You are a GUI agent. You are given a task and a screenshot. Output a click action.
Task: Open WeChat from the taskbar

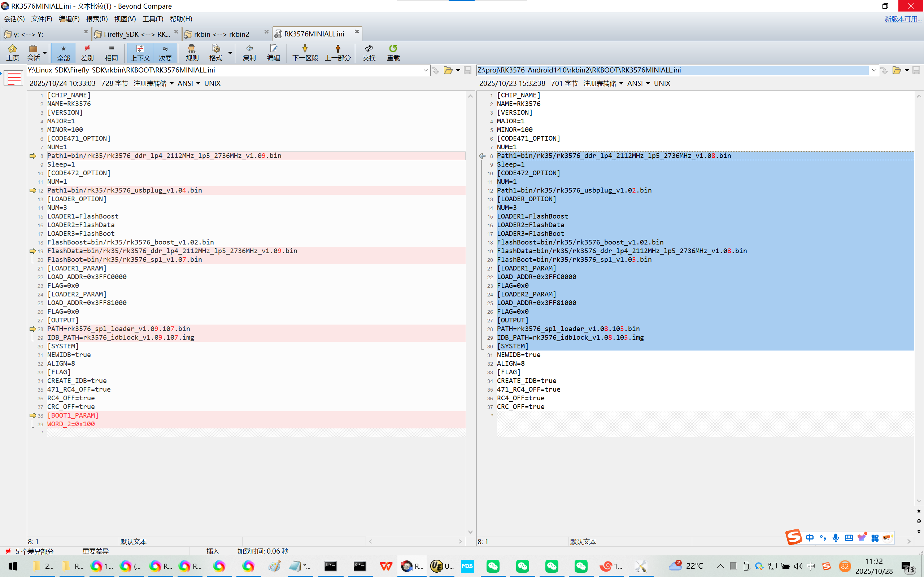(x=493, y=566)
